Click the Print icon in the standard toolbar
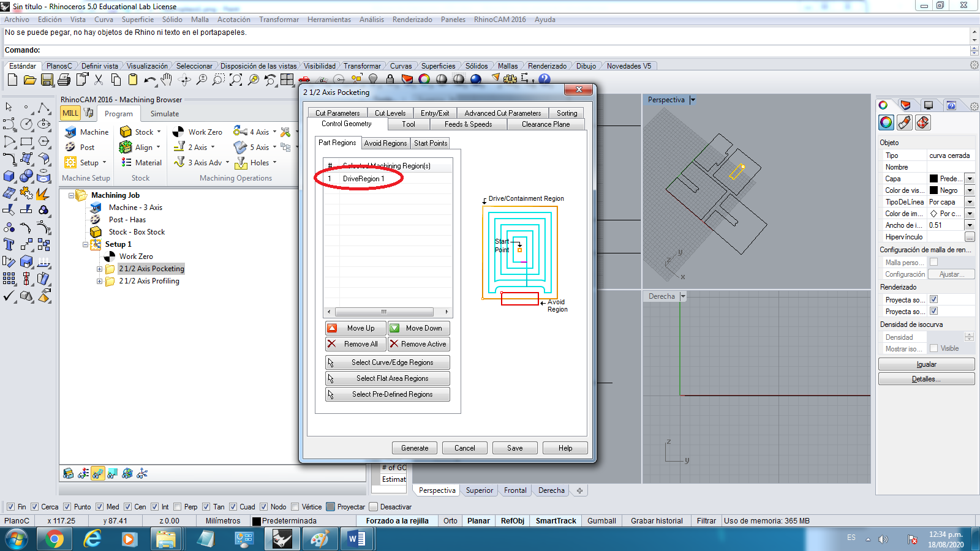Screen dimensions: 980x551 point(64,80)
